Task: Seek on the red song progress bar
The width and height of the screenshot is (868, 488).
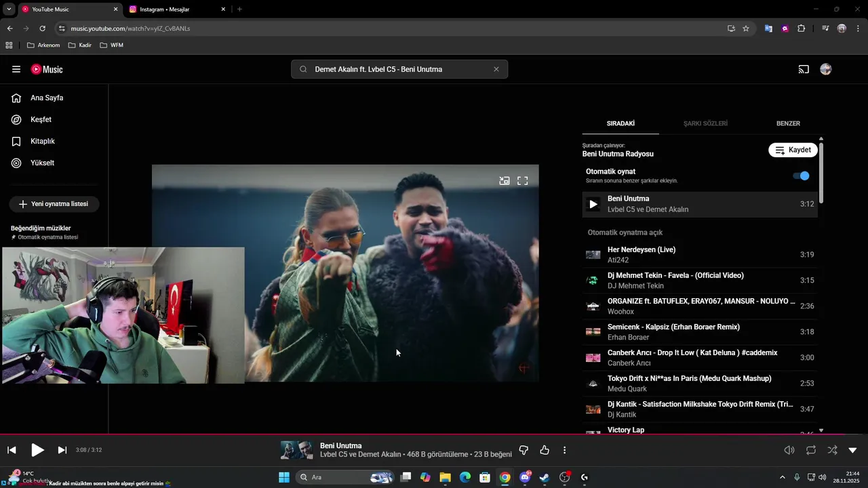Action: 434,434
